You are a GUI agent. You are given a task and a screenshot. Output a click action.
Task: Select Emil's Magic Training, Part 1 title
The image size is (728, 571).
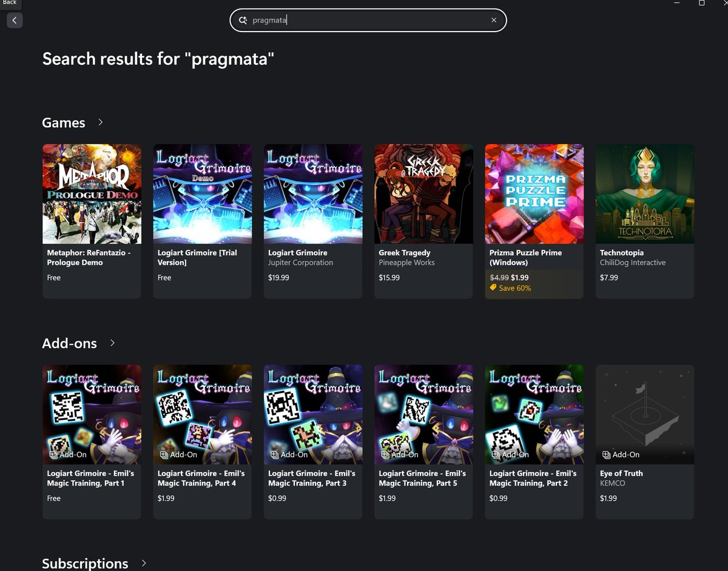click(x=90, y=478)
